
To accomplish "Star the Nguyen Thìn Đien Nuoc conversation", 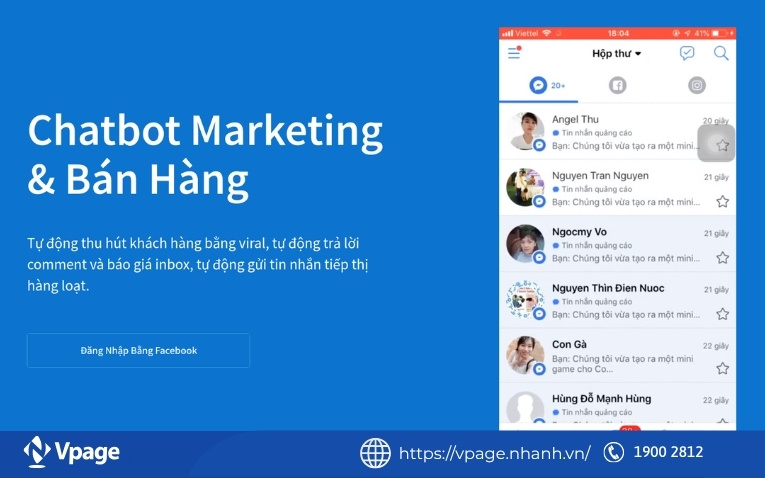I will (x=723, y=314).
